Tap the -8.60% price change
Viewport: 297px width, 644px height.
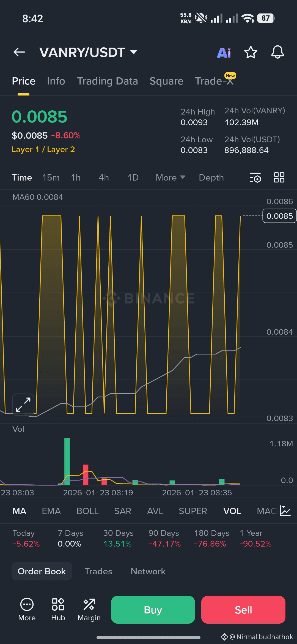coord(66,135)
